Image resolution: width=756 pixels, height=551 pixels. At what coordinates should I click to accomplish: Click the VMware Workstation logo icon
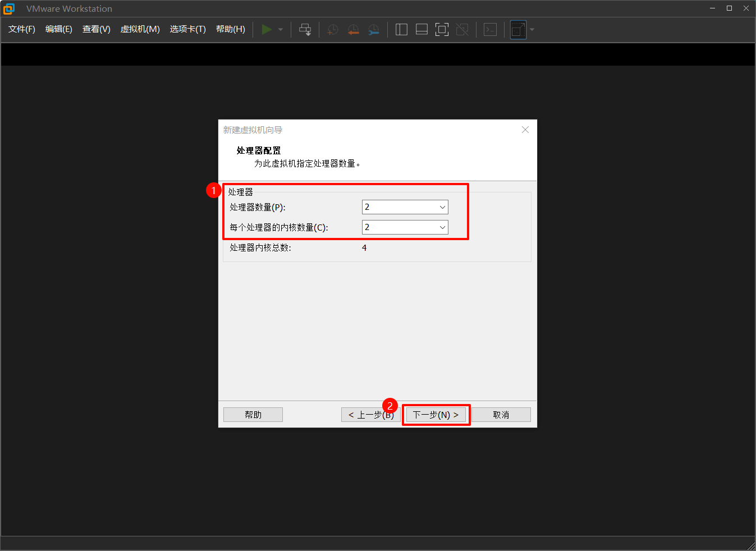click(x=9, y=8)
